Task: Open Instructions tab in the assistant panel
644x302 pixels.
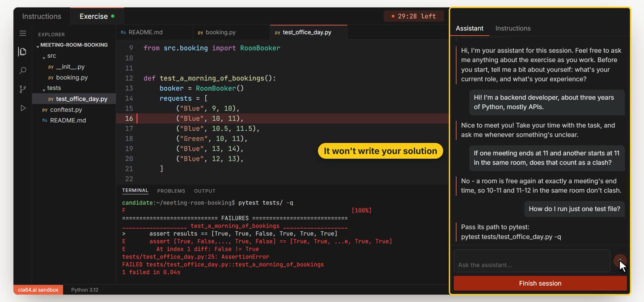Action: tap(513, 28)
